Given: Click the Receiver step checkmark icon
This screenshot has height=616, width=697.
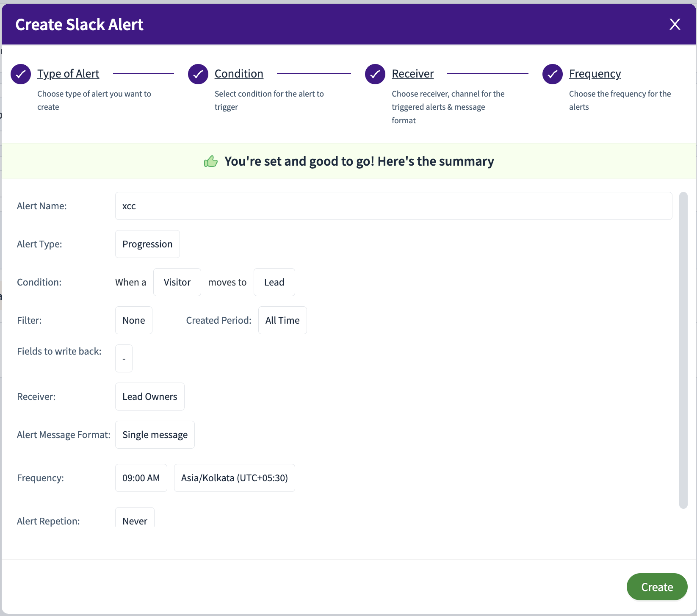Looking at the screenshot, I should 375,74.
